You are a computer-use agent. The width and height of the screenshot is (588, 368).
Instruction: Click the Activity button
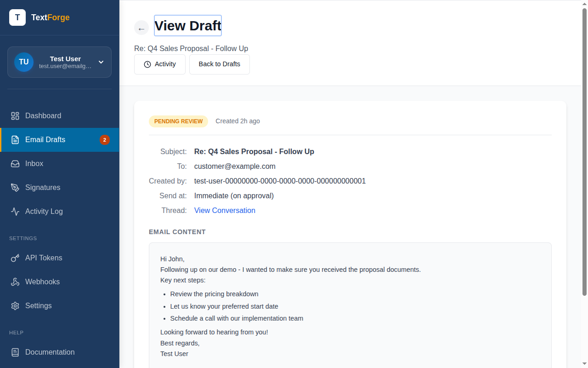160,64
